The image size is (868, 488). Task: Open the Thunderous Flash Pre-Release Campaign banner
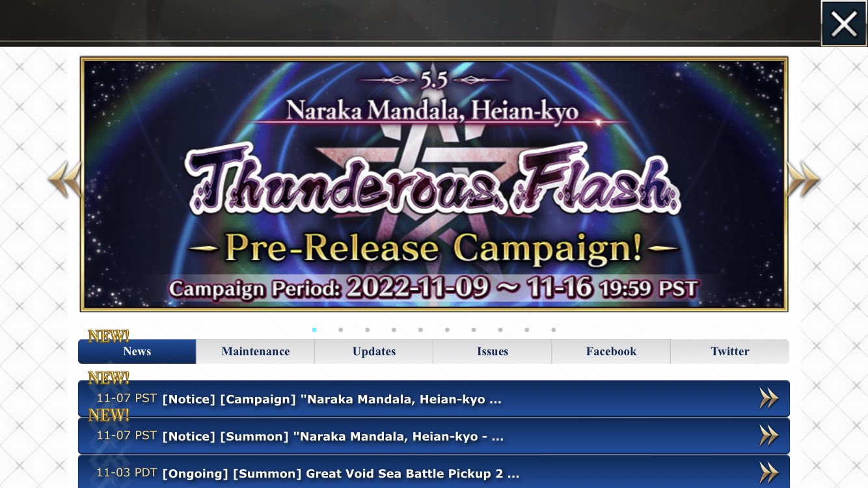434,184
